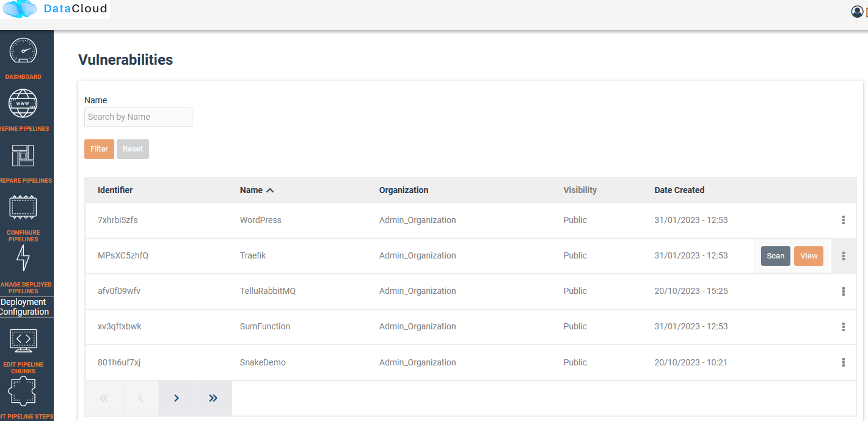Select Deployment Configuration sidebar item

coord(24,307)
